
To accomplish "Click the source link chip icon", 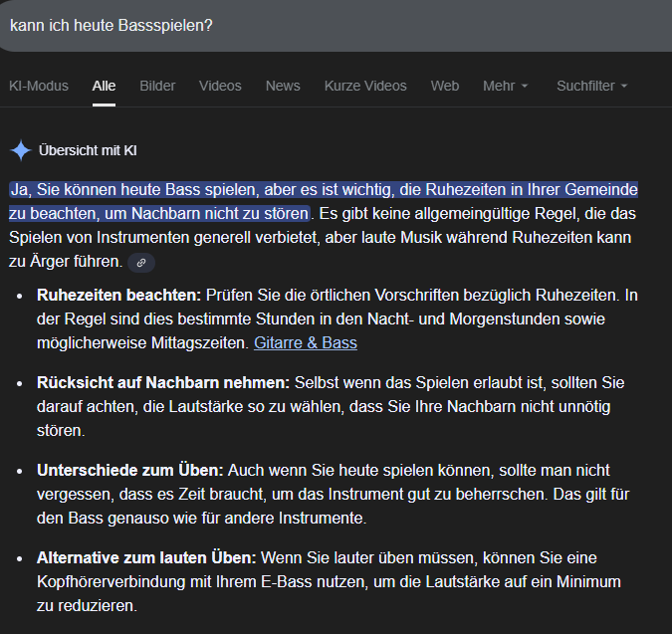I will (141, 263).
